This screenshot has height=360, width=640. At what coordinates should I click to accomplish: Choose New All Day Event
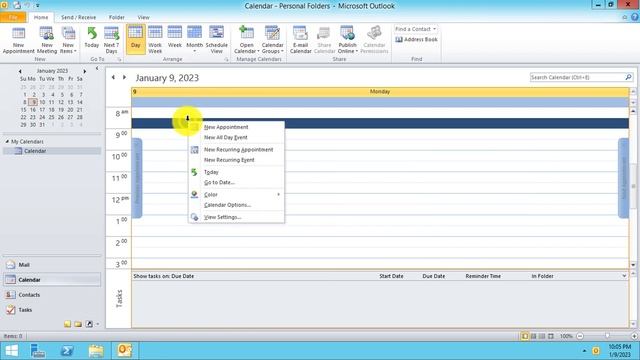226,138
